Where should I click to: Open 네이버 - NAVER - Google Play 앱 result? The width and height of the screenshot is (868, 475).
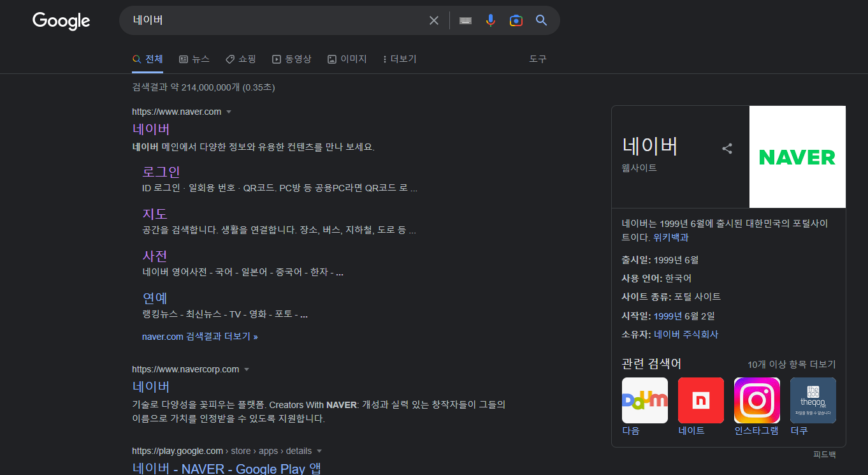227,469
